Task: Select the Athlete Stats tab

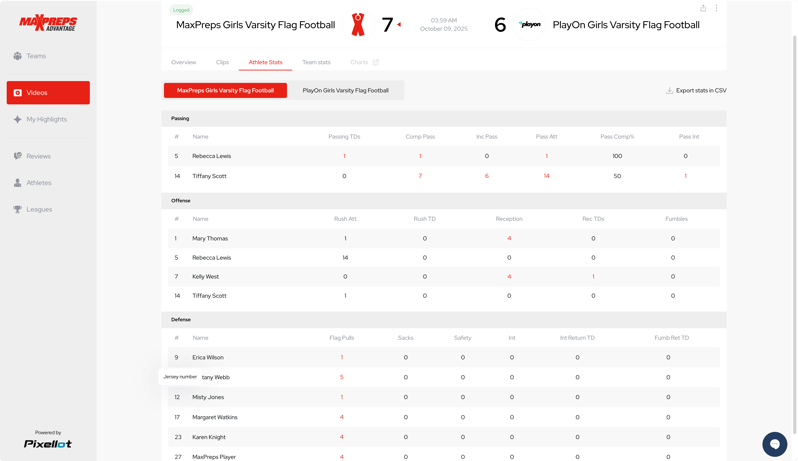Action: tap(265, 62)
